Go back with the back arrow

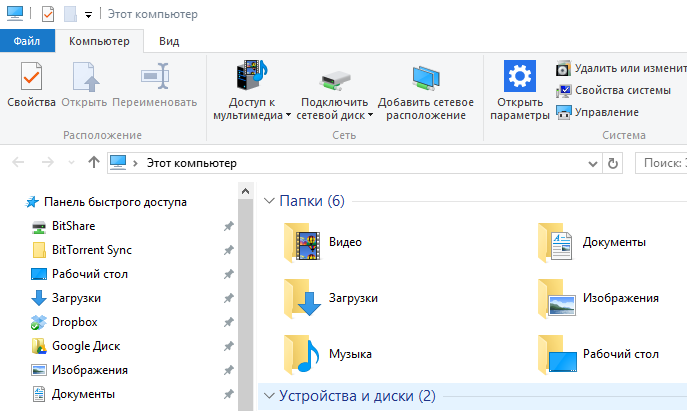point(18,163)
